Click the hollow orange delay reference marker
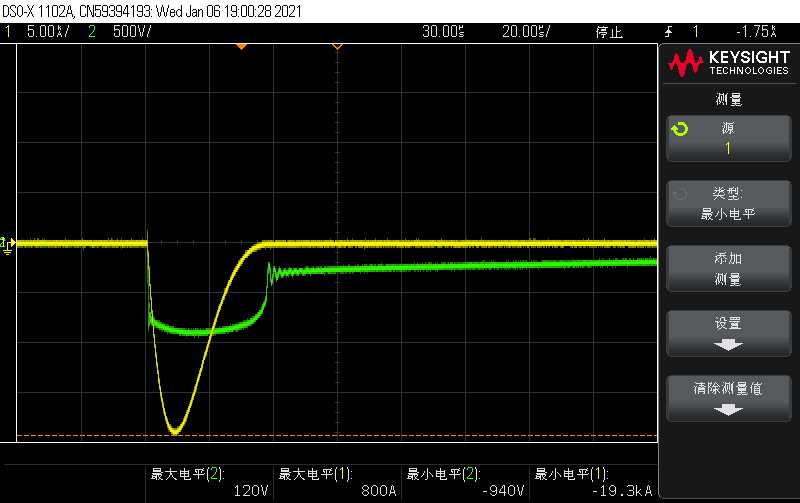This screenshot has height=503, width=800. (x=337, y=46)
